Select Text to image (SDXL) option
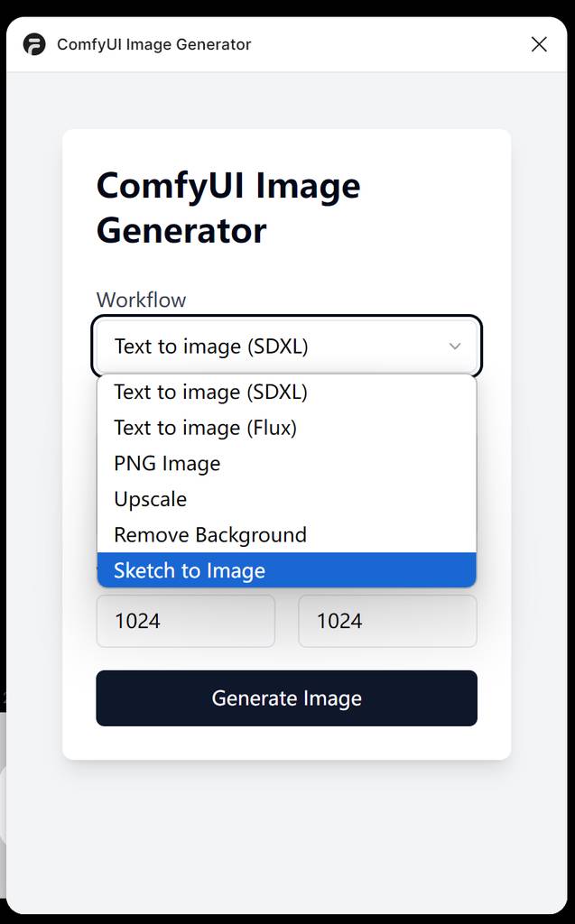Image resolution: width=575 pixels, height=924 pixels. (x=210, y=392)
